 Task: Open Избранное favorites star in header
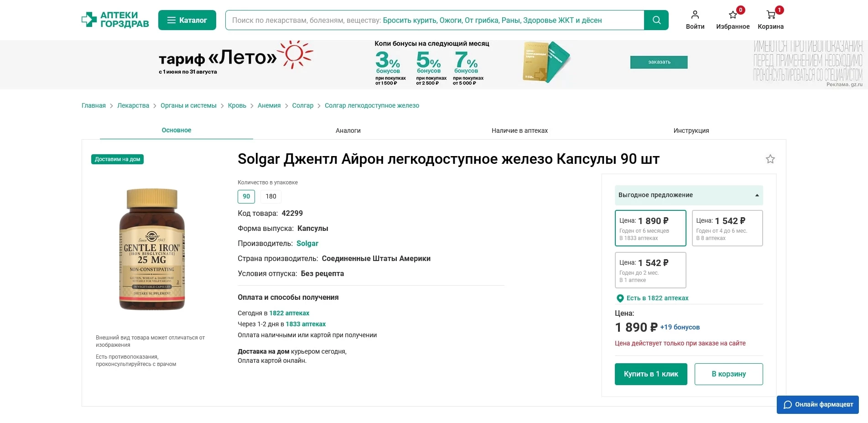733,15
